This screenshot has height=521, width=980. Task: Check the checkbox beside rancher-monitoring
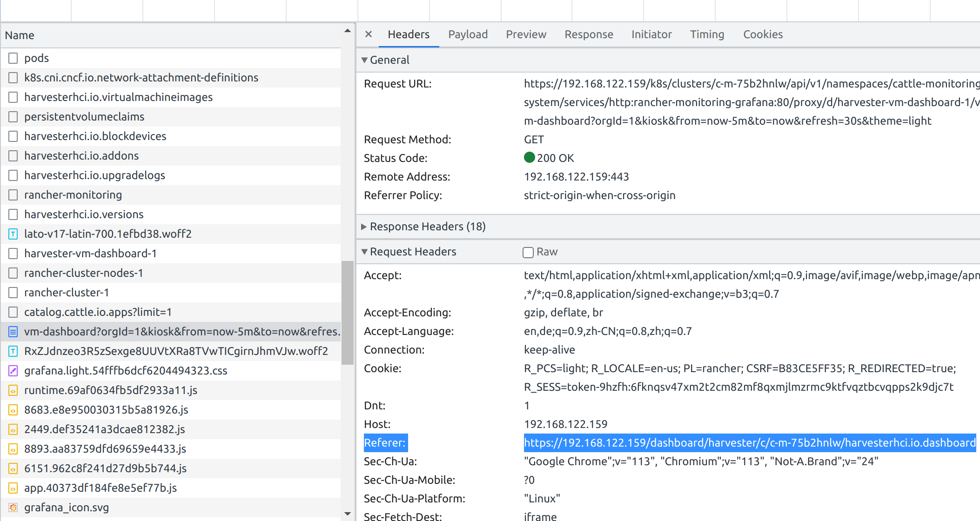(13, 195)
